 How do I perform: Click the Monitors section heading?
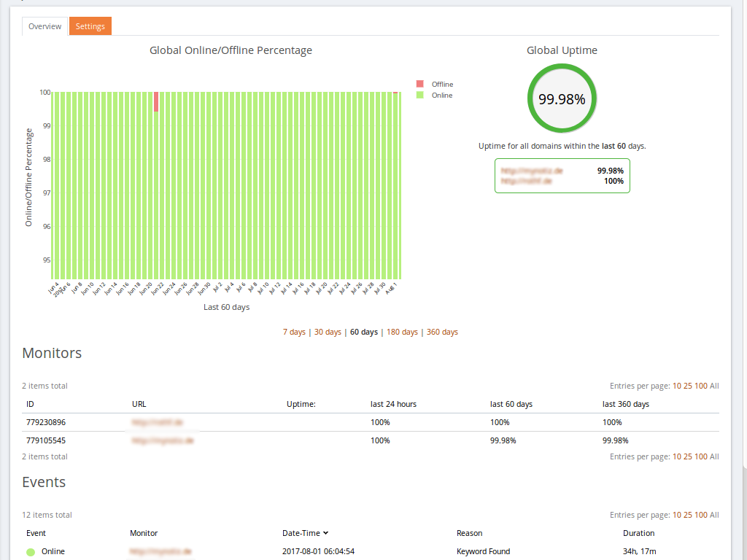tap(52, 353)
